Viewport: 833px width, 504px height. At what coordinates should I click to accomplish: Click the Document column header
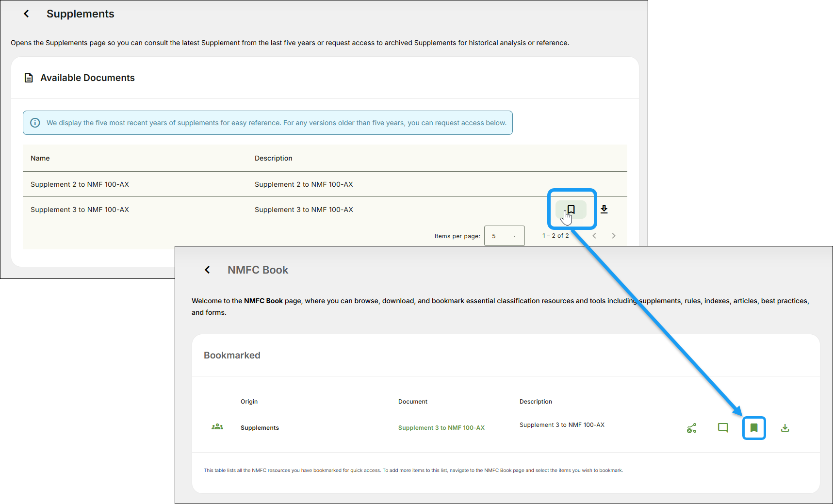[413, 402]
